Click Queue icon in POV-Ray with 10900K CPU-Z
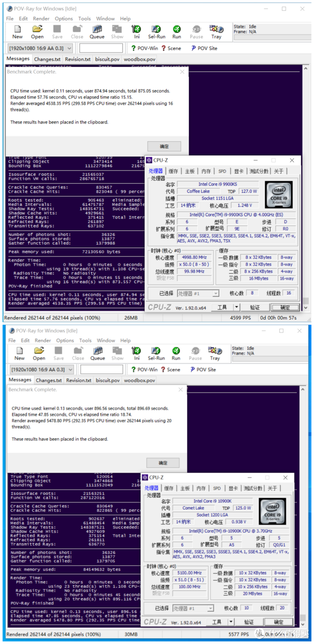Image resolution: width=314 pixels, height=644 pixels. pyautogui.click(x=97, y=354)
